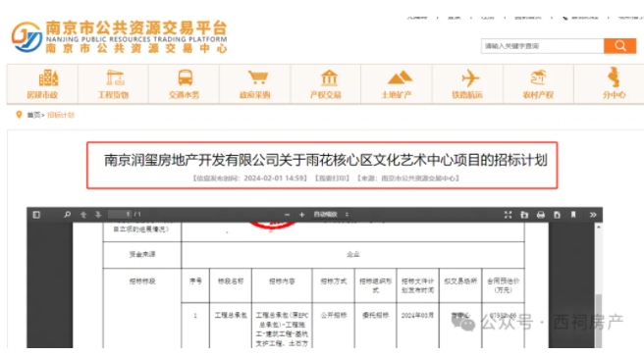Image resolution: width=644 pixels, height=356 pixels.
Task: Click the PDF page number field
Action: (x=120, y=214)
